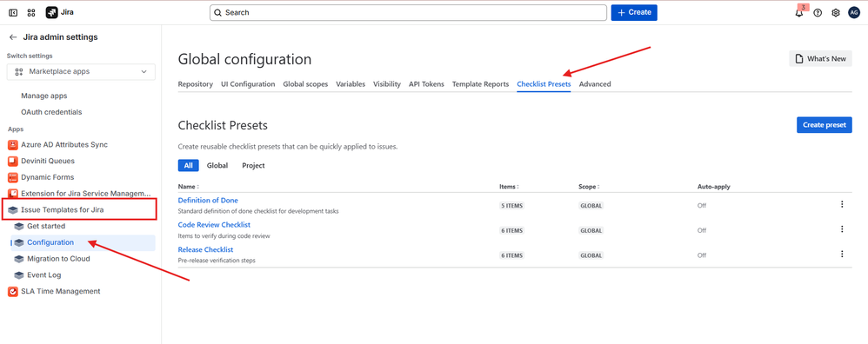The height and width of the screenshot is (344, 868).
Task: Open the Code Review Checklist preset
Action: [x=214, y=225]
